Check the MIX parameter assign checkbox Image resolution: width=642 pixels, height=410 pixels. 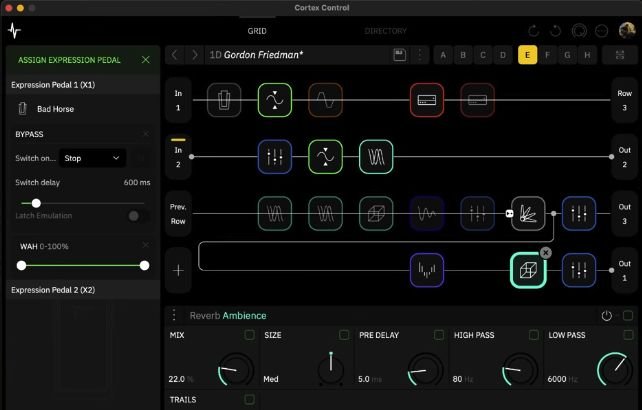coord(249,335)
